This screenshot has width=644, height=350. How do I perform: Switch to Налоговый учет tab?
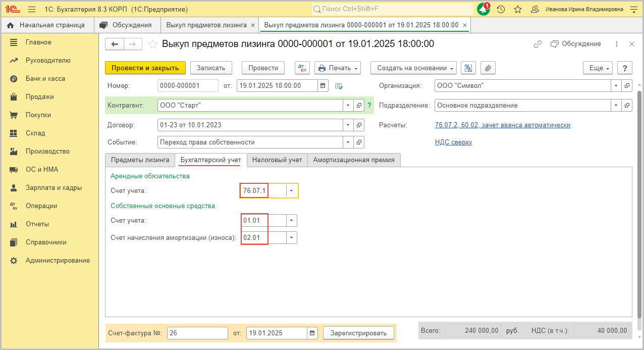(277, 160)
